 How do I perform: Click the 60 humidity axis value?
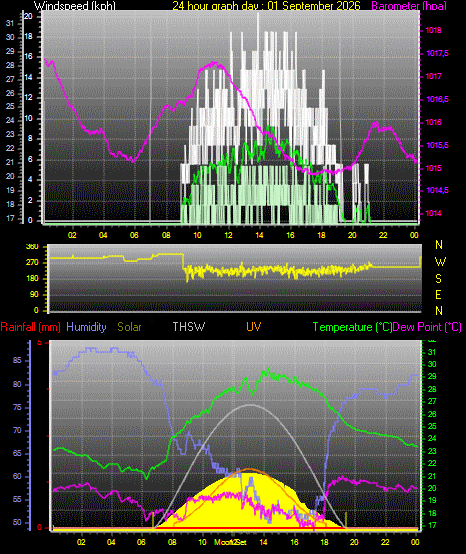[17, 476]
